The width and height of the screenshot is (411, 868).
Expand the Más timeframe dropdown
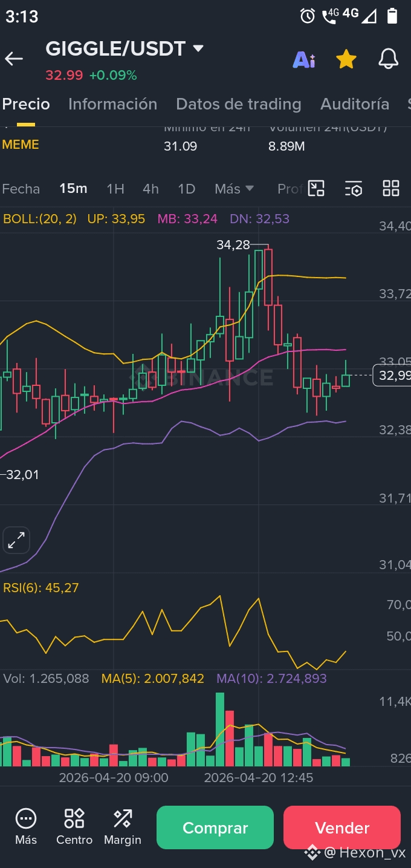234,189
